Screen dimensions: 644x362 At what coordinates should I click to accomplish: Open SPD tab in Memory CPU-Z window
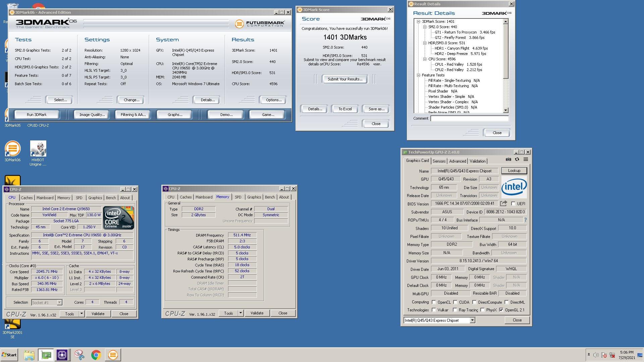(x=238, y=197)
